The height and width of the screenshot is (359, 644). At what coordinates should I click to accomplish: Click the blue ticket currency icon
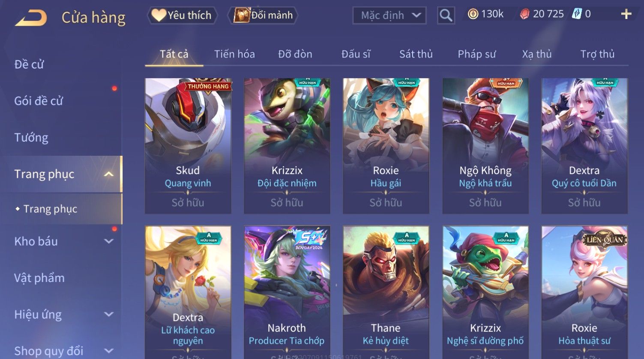pyautogui.click(x=577, y=14)
